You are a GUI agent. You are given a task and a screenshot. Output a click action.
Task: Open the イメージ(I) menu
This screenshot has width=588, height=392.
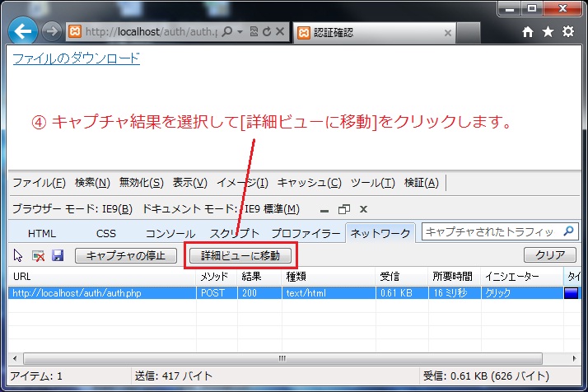click(243, 183)
